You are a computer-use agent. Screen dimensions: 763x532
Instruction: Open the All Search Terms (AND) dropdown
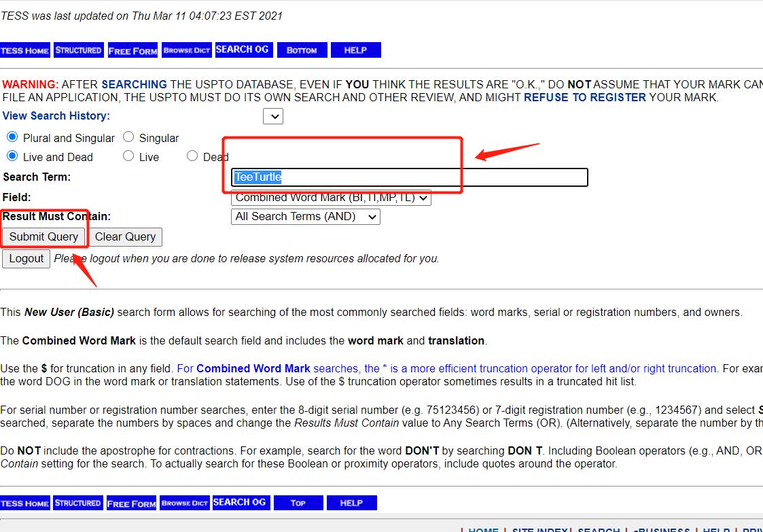pos(306,217)
